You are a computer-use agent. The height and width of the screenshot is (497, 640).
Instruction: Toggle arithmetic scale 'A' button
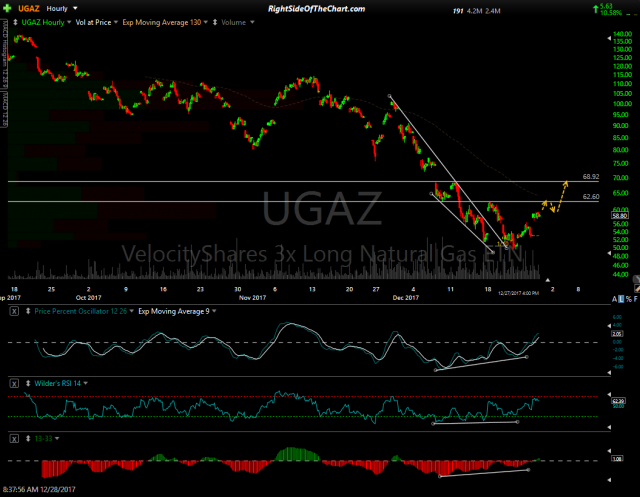click(615, 300)
